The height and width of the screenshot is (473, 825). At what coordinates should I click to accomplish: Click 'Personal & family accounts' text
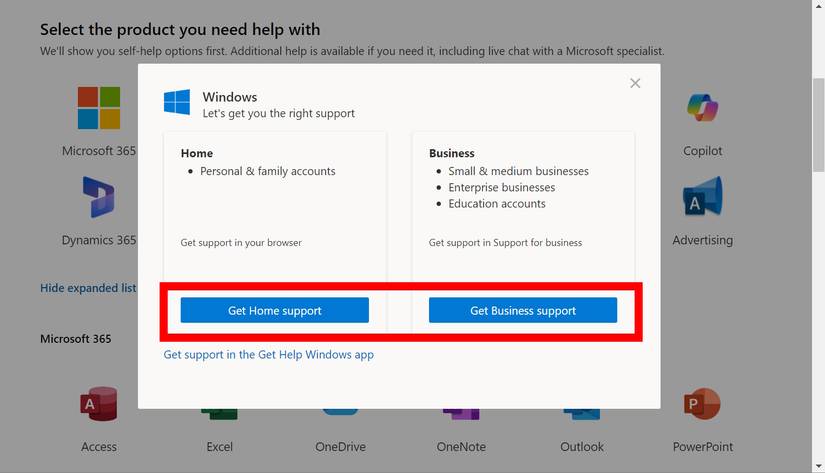point(267,171)
